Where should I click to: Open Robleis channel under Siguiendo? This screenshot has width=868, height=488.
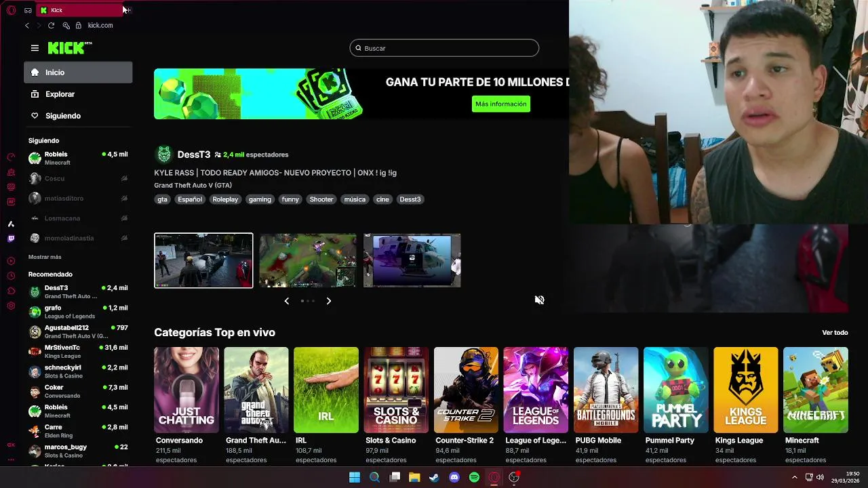pyautogui.click(x=78, y=159)
